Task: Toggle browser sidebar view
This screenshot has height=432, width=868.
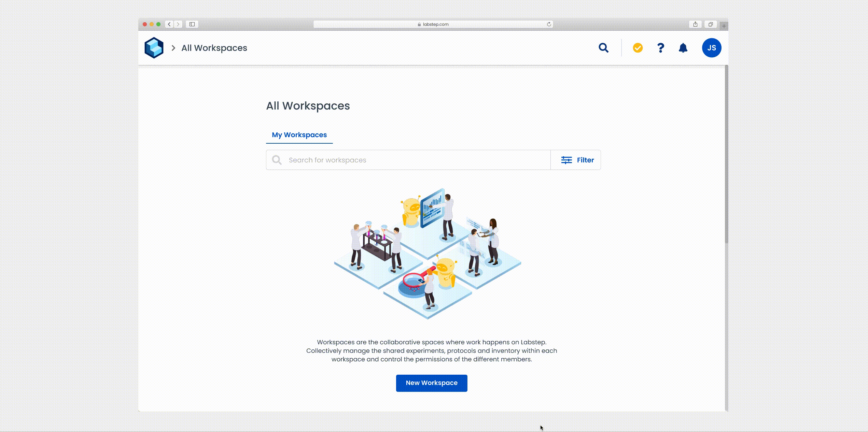Action: click(x=192, y=24)
